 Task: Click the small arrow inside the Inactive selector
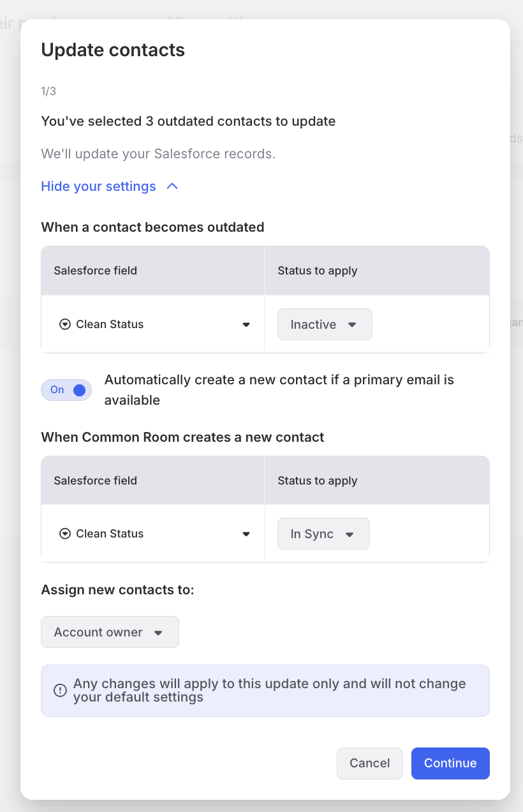pos(352,325)
